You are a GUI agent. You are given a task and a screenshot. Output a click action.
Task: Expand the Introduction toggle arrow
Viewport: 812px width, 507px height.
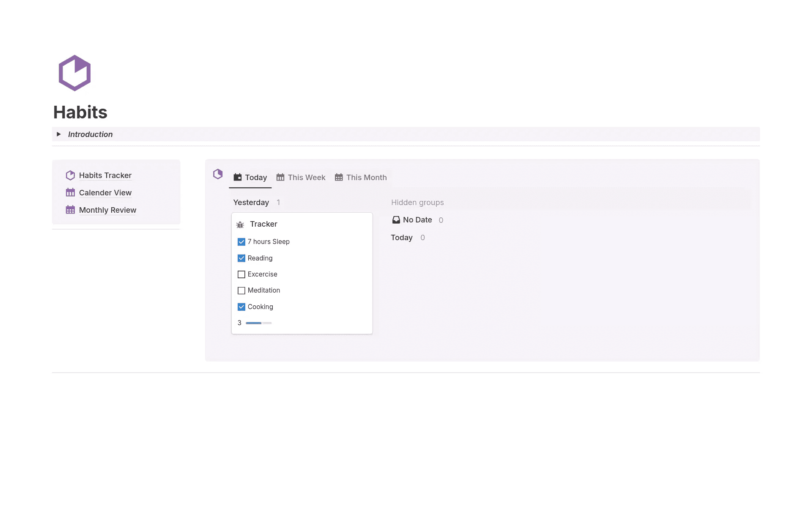pyautogui.click(x=59, y=134)
